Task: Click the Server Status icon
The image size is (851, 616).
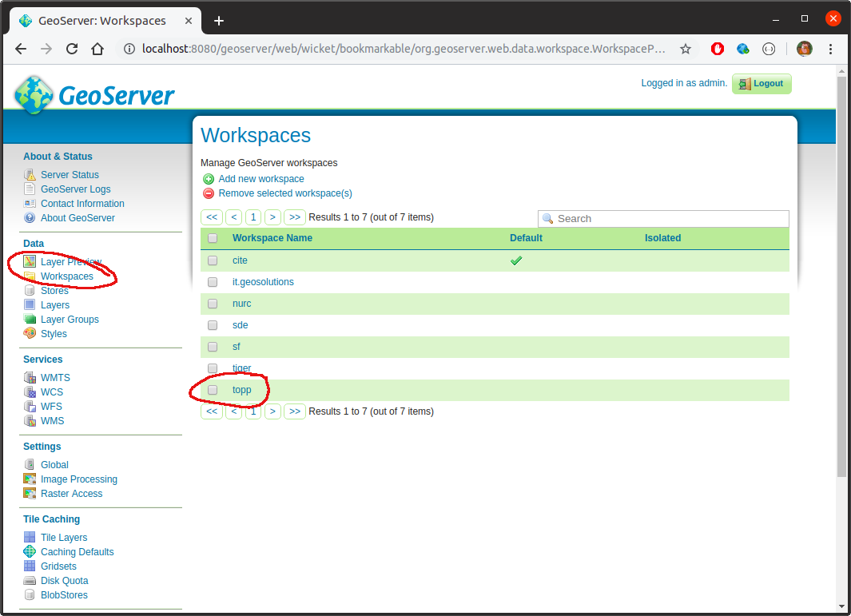Action: (30, 175)
